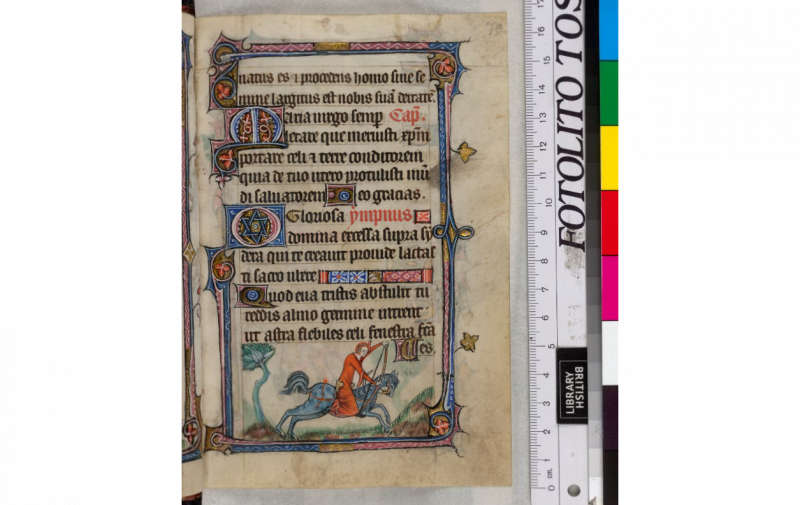
Task: Click the red rubric 'ympnus' in the text
Action: coord(385,215)
